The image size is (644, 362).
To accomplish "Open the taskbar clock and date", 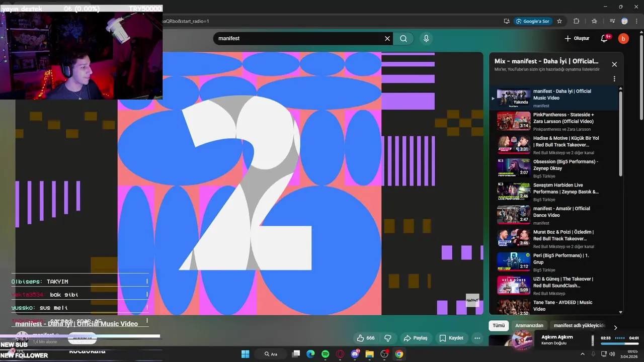I will coord(630,354).
